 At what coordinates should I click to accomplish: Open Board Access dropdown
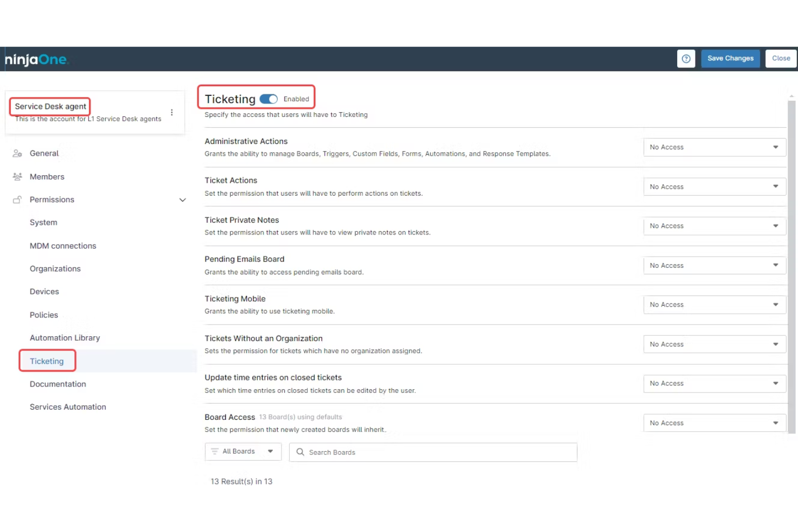[x=714, y=423]
